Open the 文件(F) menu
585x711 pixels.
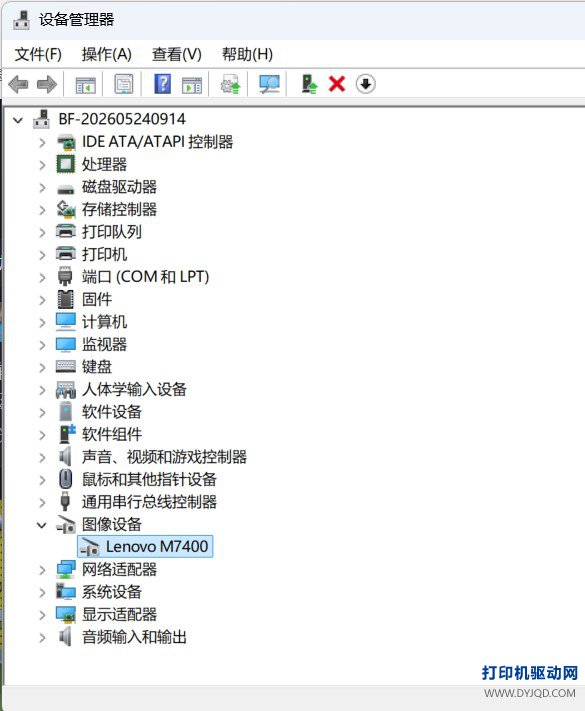point(38,54)
